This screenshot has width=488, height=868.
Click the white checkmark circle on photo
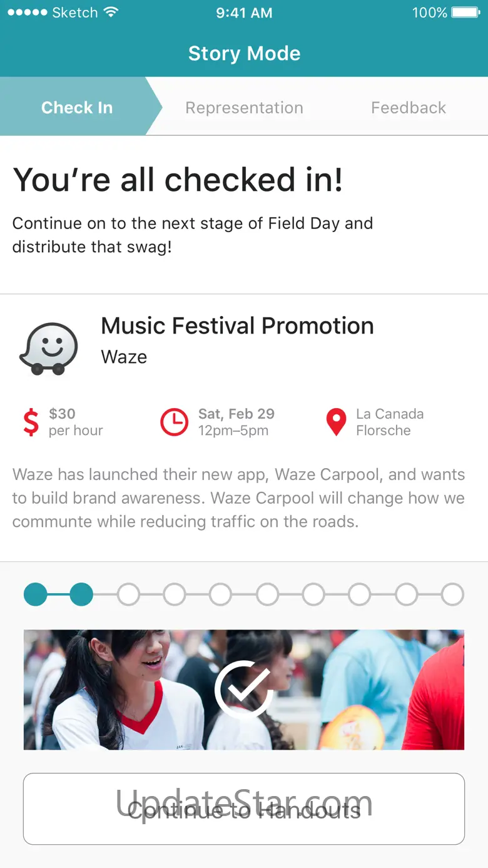[243, 689]
